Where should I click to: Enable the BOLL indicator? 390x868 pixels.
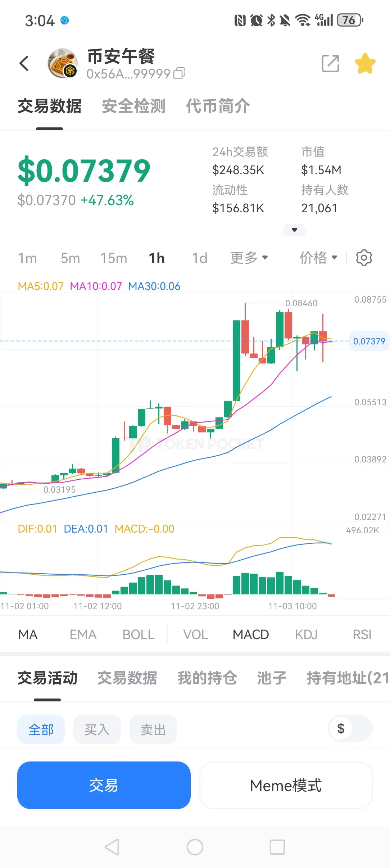point(139,634)
